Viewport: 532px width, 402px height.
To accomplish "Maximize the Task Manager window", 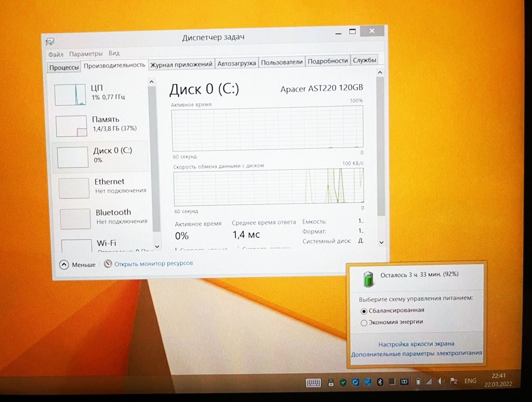I will click(x=353, y=32).
